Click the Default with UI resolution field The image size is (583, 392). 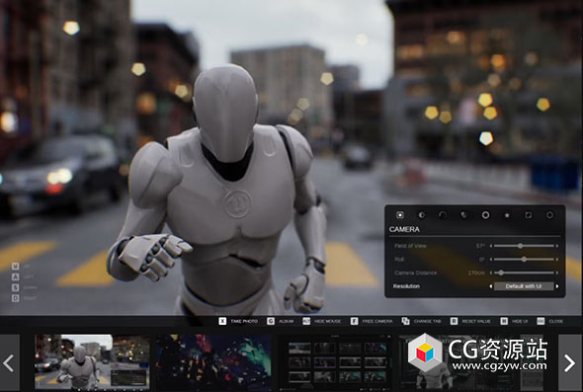(524, 286)
